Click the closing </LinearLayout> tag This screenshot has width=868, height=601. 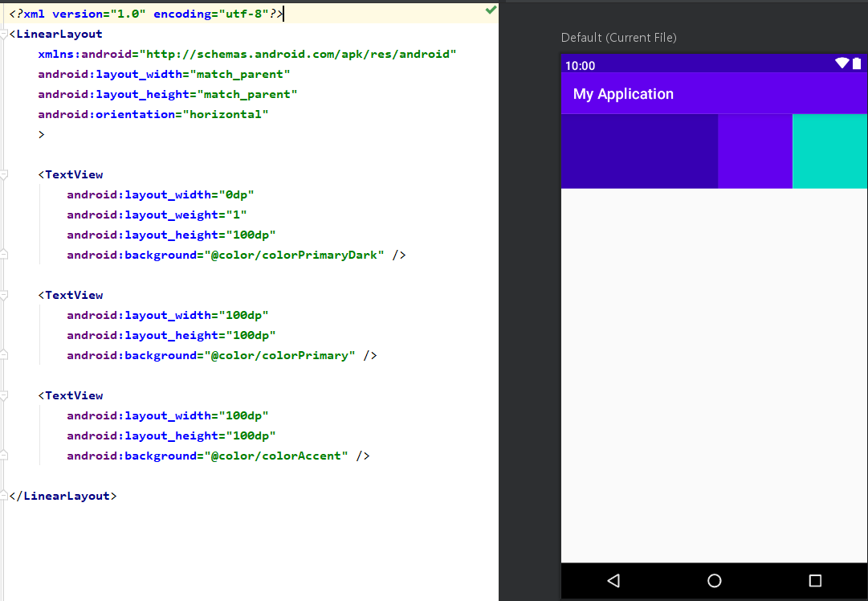click(63, 496)
